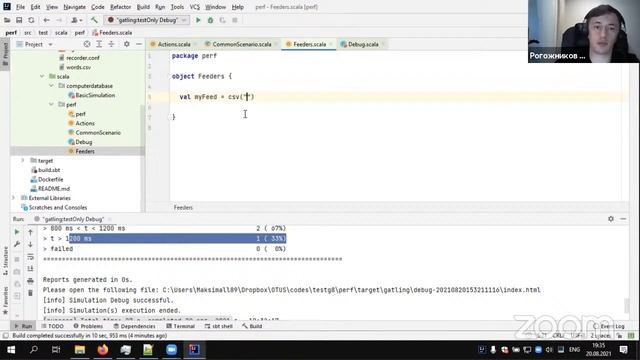Open File Explorer from taskbar

click(x=80, y=350)
